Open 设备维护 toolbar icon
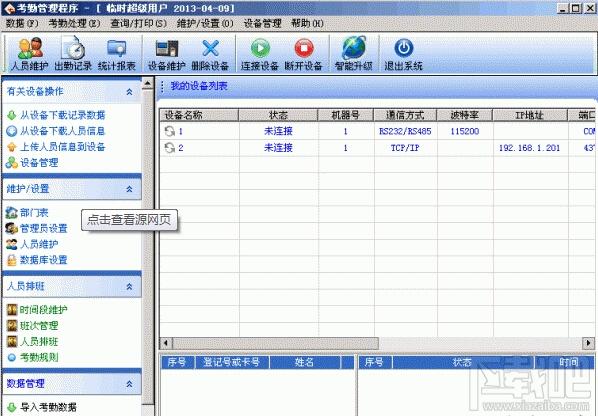 coord(167,54)
